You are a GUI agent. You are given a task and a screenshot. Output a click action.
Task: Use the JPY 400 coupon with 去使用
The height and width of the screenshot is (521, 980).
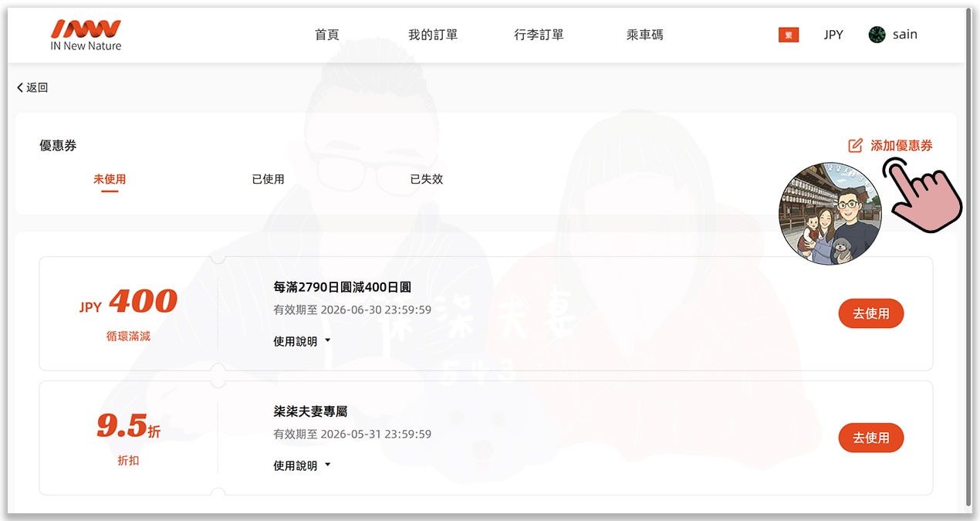870,313
